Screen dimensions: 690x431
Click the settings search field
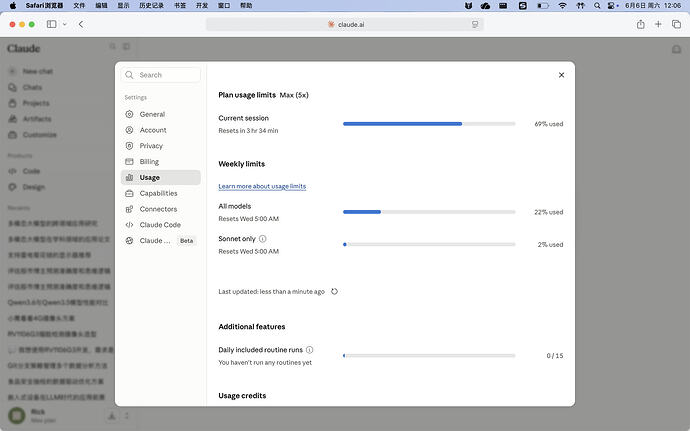point(161,75)
